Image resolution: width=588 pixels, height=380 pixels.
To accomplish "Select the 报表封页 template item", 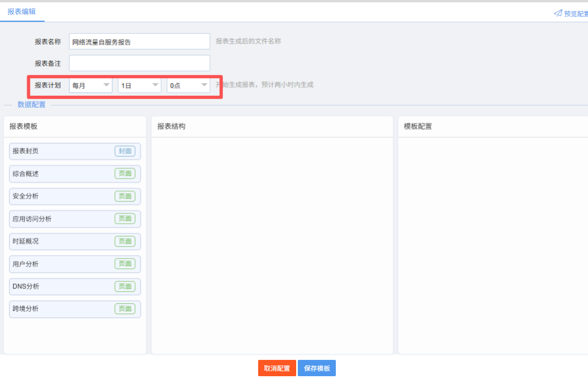I will click(60, 151).
